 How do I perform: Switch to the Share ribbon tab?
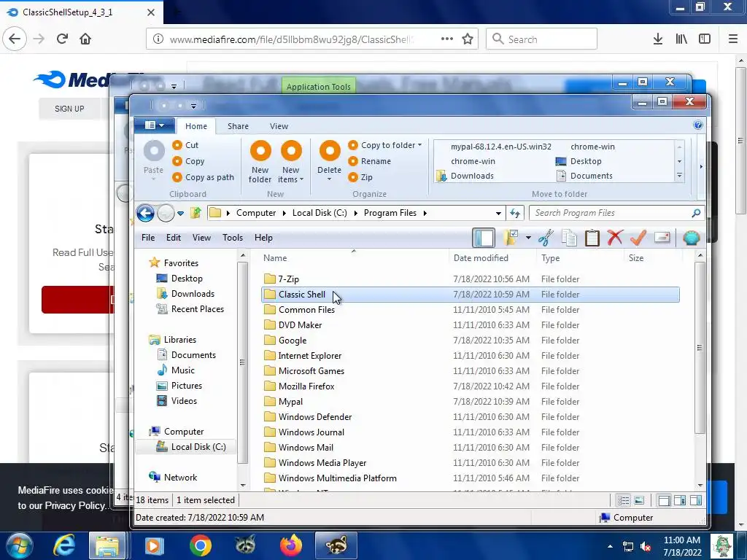pyautogui.click(x=239, y=126)
